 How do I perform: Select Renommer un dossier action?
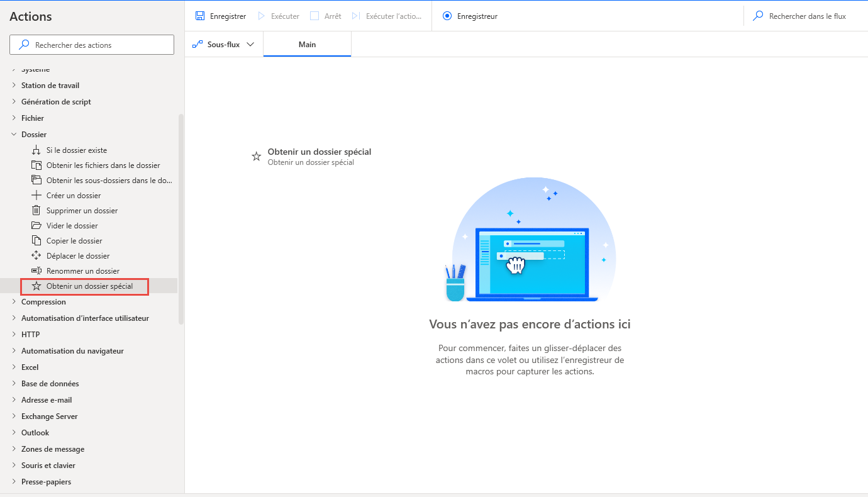[x=83, y=271]
